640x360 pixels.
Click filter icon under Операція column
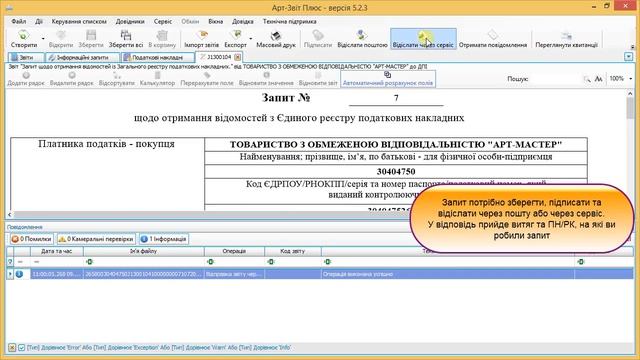[x=210, y=262]
